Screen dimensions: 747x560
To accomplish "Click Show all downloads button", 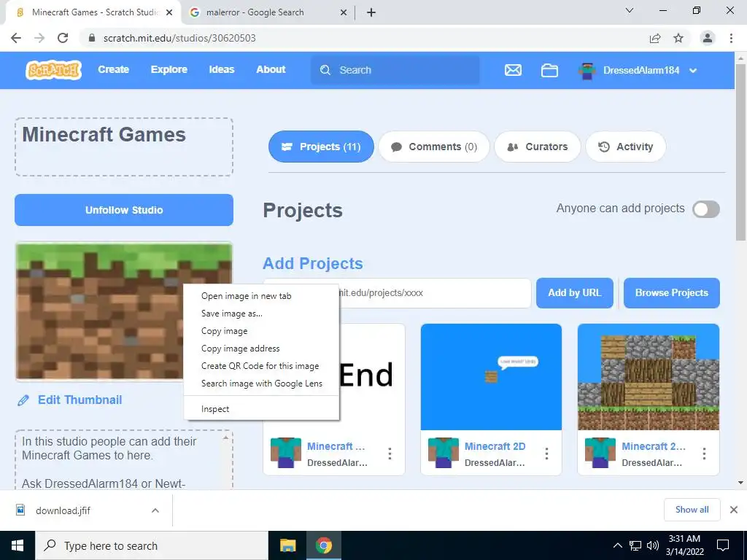I will 692,510.
